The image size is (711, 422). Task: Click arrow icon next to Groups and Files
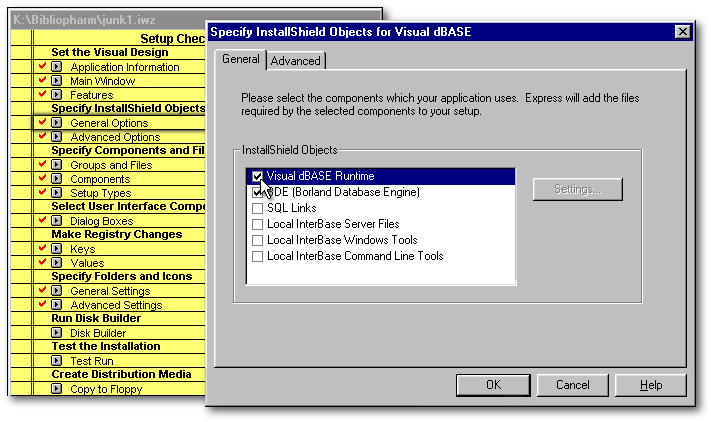(57, 165)
